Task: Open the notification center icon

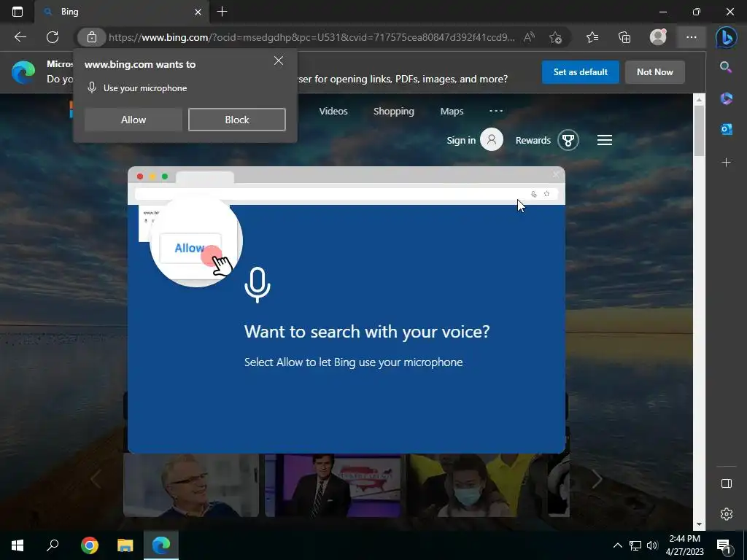Action: (724, 546)
